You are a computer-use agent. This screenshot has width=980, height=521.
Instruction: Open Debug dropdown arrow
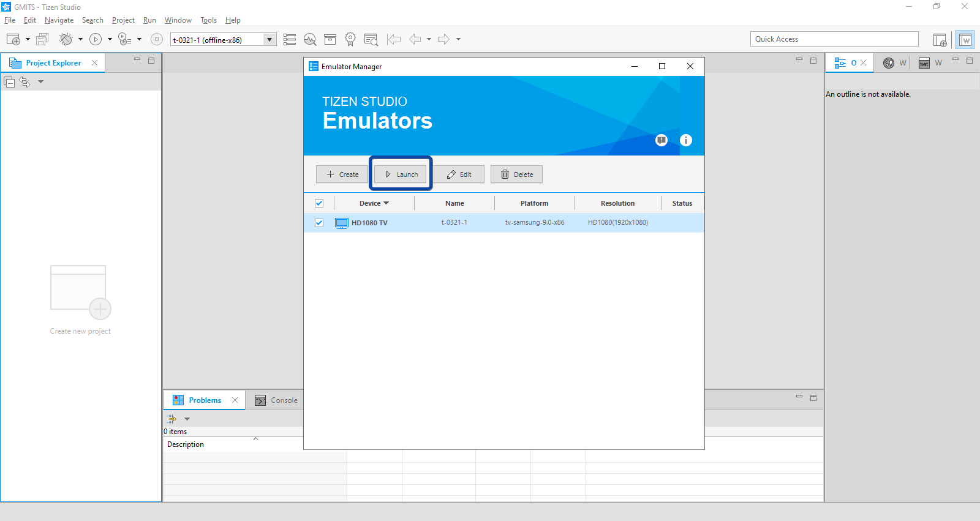(x=80, y=39)
